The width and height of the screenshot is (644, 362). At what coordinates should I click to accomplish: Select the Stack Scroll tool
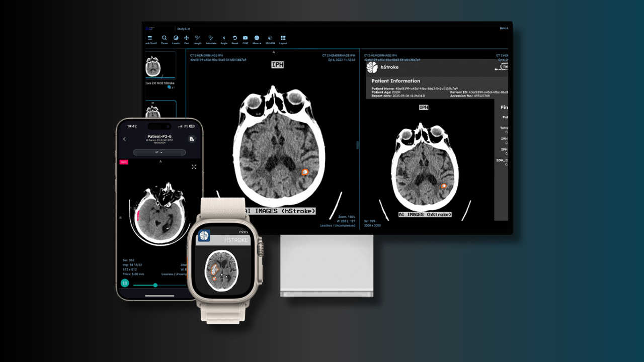pyautogui.click(x=150, y=38)
